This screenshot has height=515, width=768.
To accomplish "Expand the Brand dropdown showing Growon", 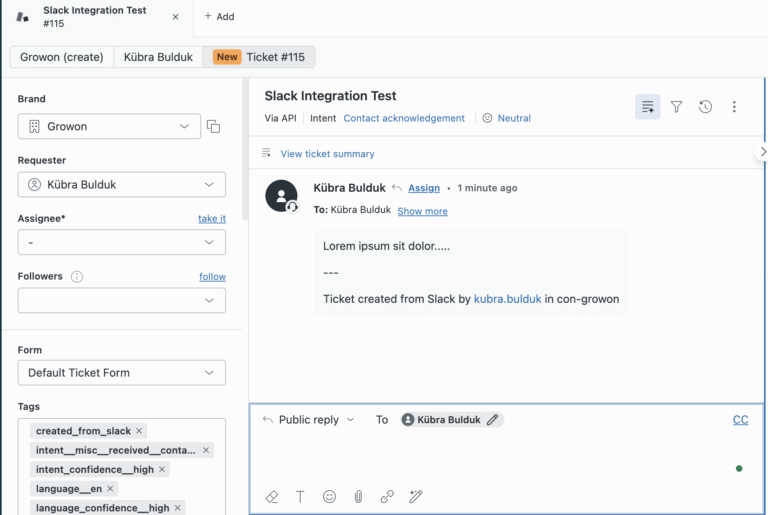I will tap(109, 126).
